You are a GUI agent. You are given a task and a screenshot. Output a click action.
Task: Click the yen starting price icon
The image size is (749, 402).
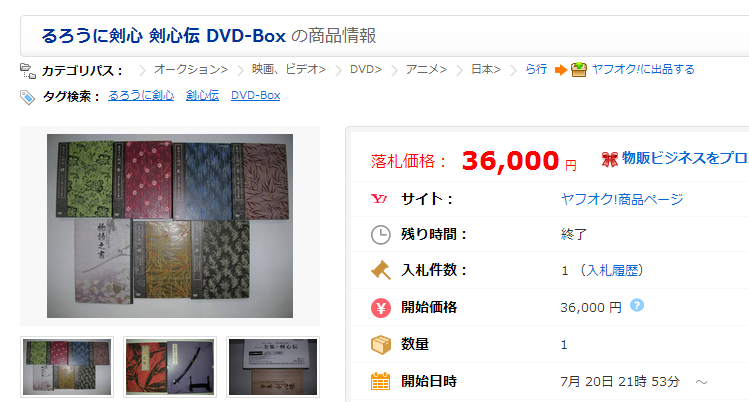click(x=381, y=307)
